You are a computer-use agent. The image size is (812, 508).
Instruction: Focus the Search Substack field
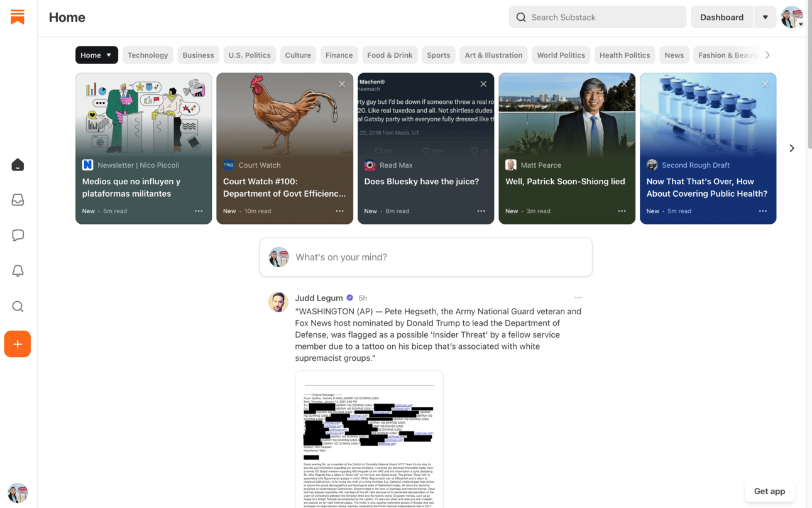click(597, 17)
